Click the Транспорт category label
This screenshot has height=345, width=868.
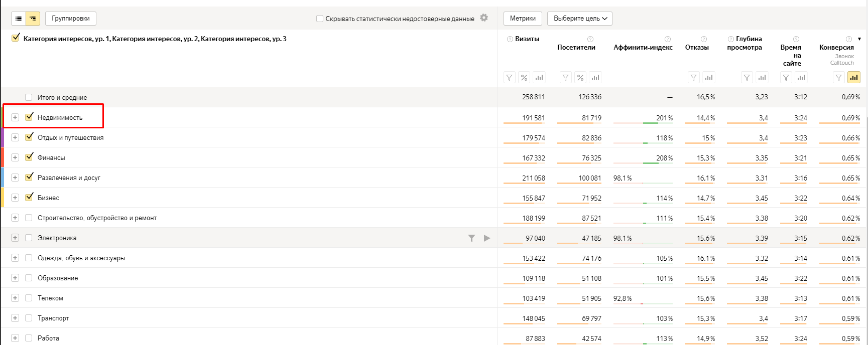[53, 318]
